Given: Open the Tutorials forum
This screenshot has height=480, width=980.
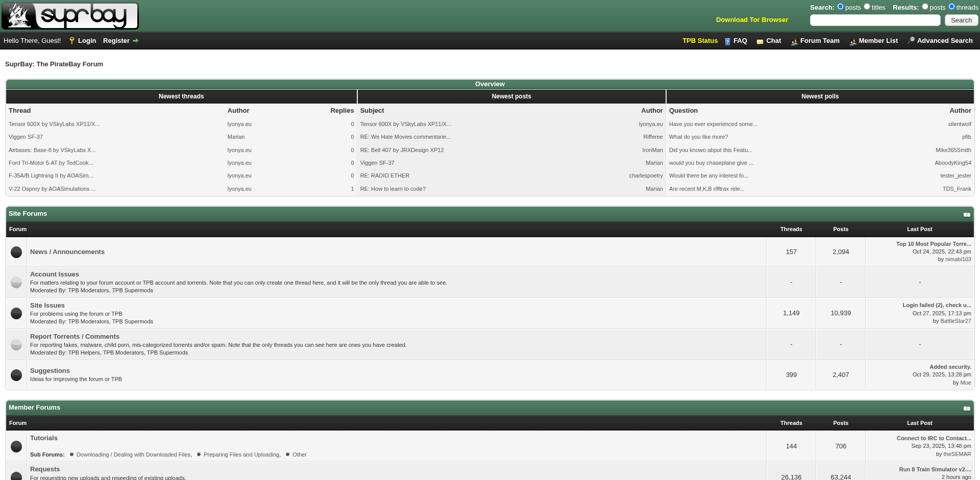Looking at the screenshot, I should tap(44, 438).
